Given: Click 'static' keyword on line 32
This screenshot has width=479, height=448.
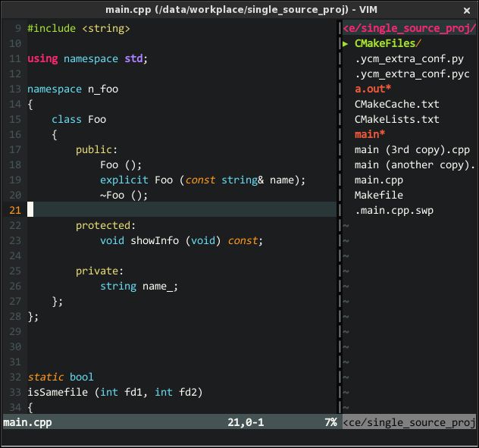Looking at the screenshot, I should pyautogui.click(x=45, y=377).
